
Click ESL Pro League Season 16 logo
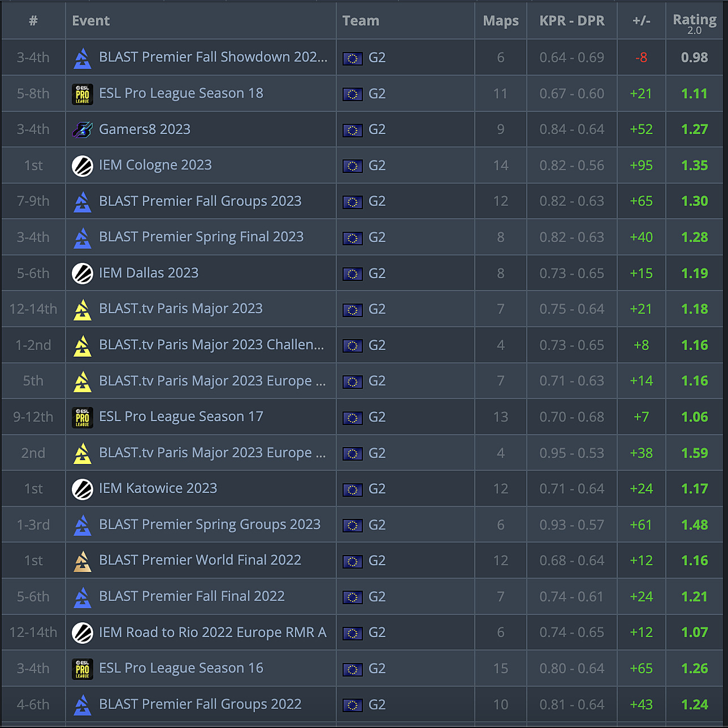click(83, 669)
